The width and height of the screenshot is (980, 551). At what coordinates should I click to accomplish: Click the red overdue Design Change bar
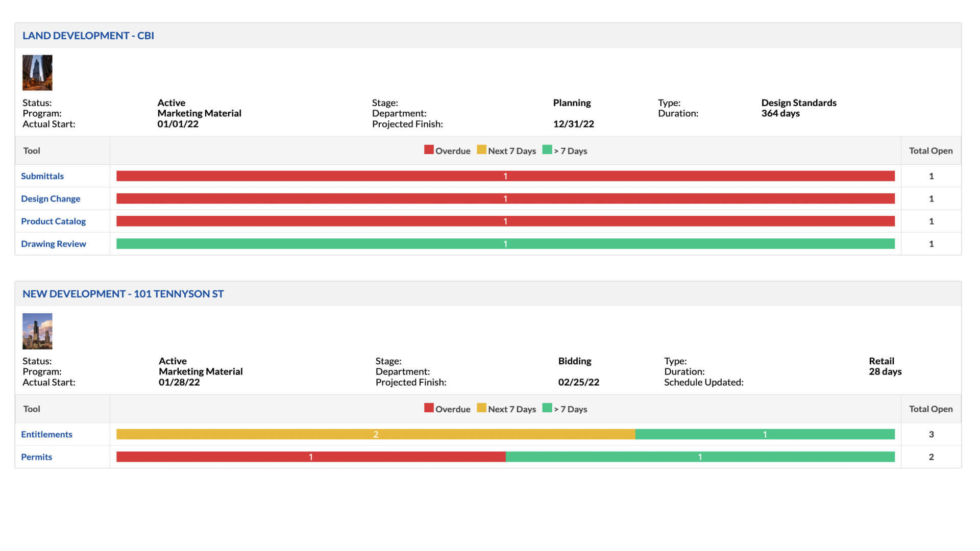(505, 198)
